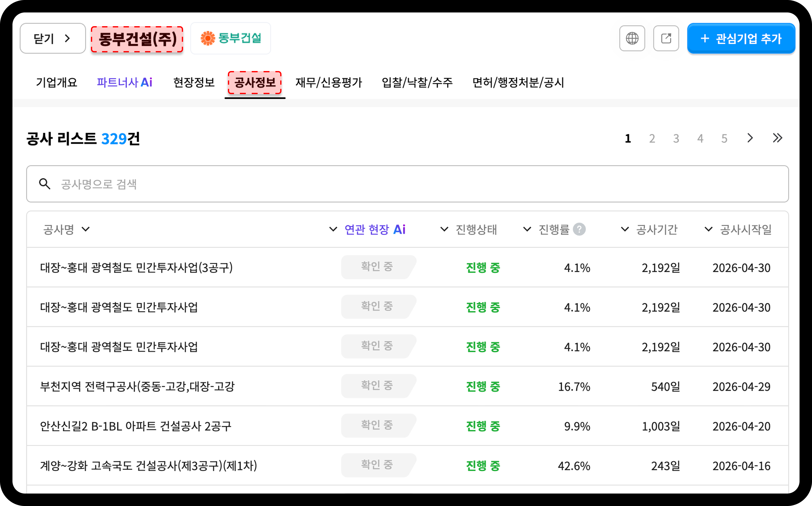Screen dimensions: 812x506
Task: Click the search magnifier icon
Action: [x=44, y=184]
